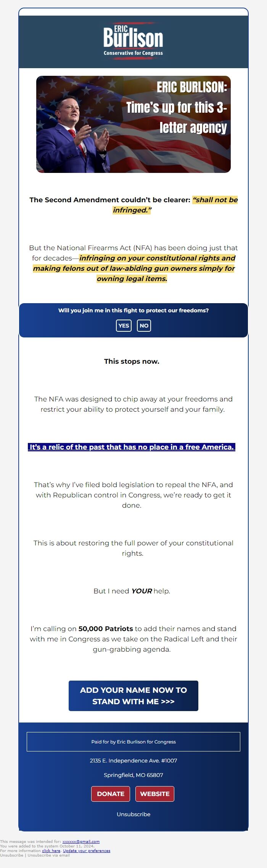
Task: Click the 'Will you join me' question heading
Action: 133,310
